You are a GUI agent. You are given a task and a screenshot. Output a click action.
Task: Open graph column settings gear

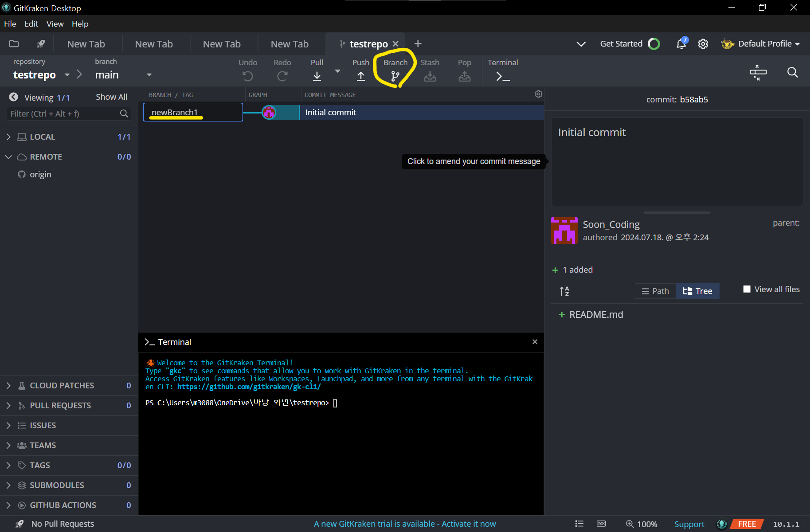point(539,94)
